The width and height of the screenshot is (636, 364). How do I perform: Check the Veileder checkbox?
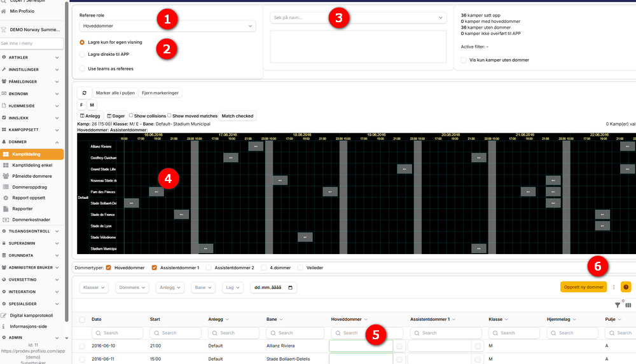[x=301, y=267]
